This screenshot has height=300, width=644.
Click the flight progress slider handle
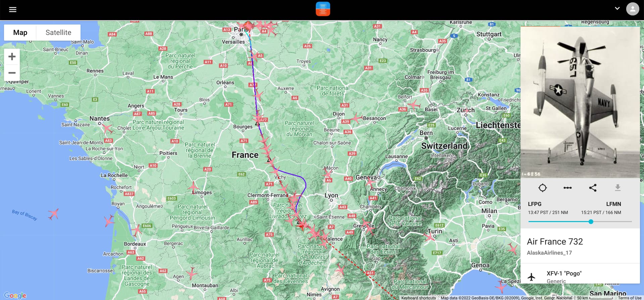tap(591, 222)
